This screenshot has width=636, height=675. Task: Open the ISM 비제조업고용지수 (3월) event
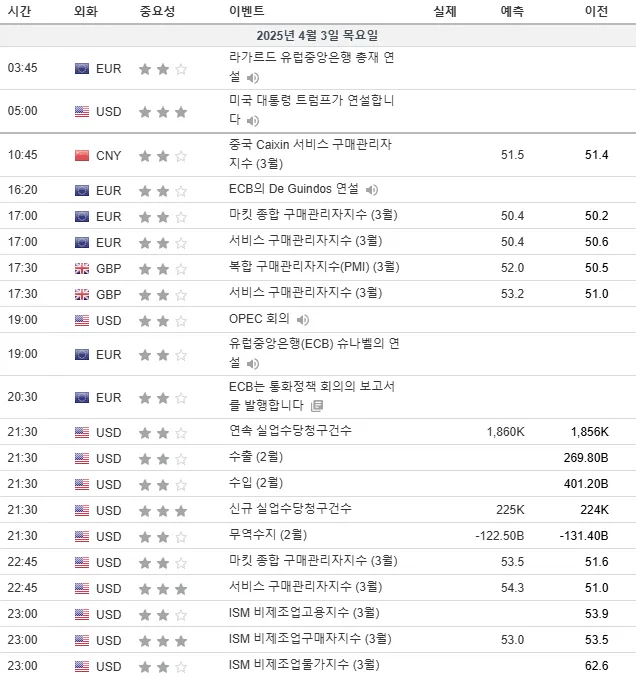click(x=304, y=613)
